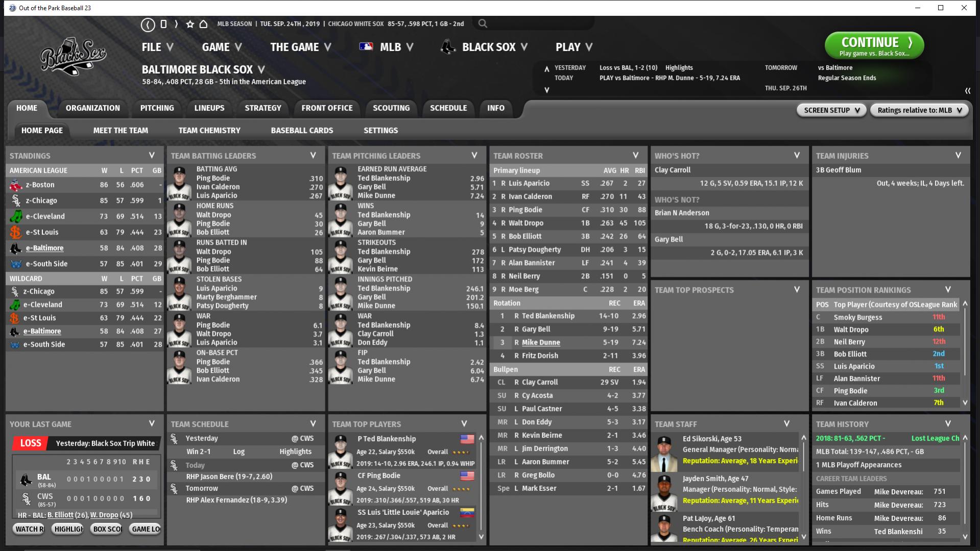Click the Highlights link for yesterday's game
Viewport: 980px width, 551px height.
coord(679,68)
